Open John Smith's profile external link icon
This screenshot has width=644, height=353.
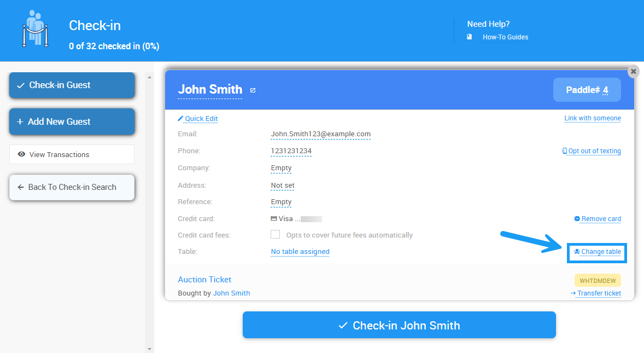coord(253,90)
